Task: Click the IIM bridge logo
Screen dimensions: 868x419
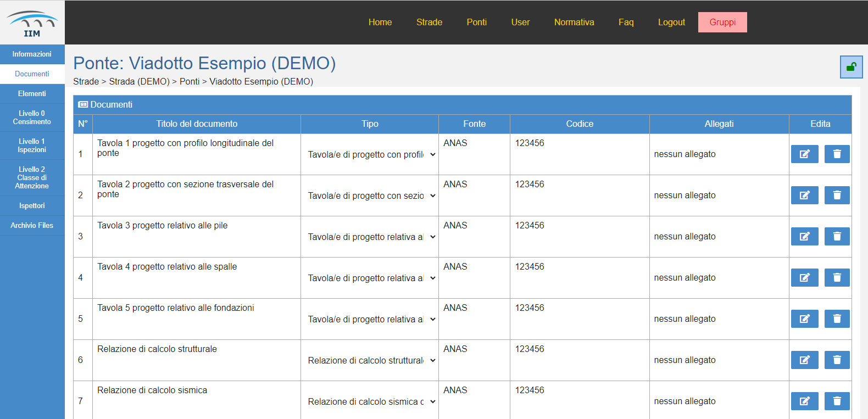Action: point(32,23)
